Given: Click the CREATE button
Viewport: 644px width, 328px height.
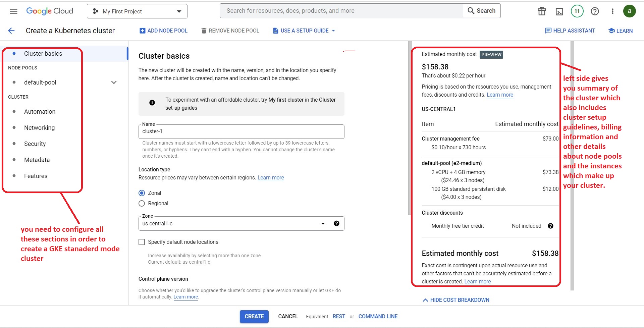Looking at the screenshot, I should point(254,316).
